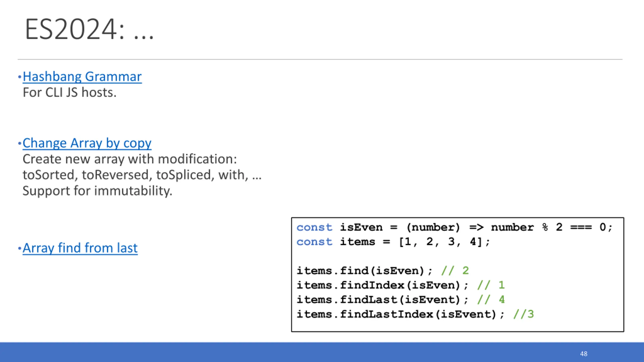Click the green '//3' comment
Viewport: 644px width, 362px height.
524,314
